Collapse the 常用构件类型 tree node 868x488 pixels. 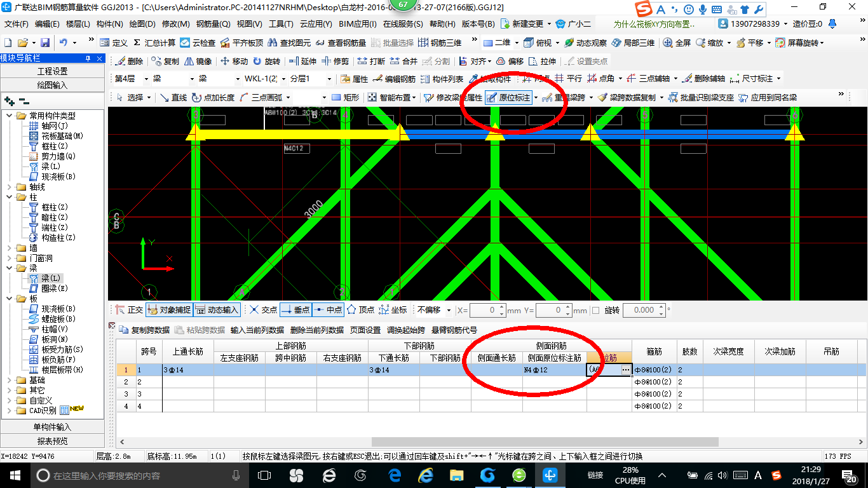pos(10,116)
